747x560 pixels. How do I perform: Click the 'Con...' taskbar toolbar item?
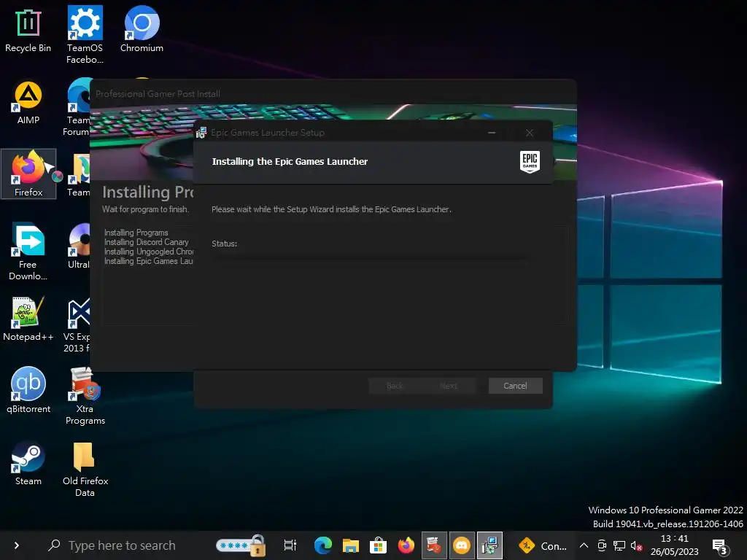[543, 545]
